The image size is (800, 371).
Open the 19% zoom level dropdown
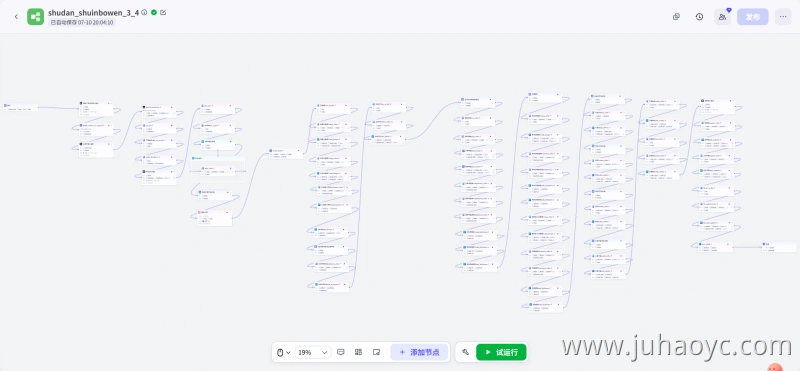(312, 352)
